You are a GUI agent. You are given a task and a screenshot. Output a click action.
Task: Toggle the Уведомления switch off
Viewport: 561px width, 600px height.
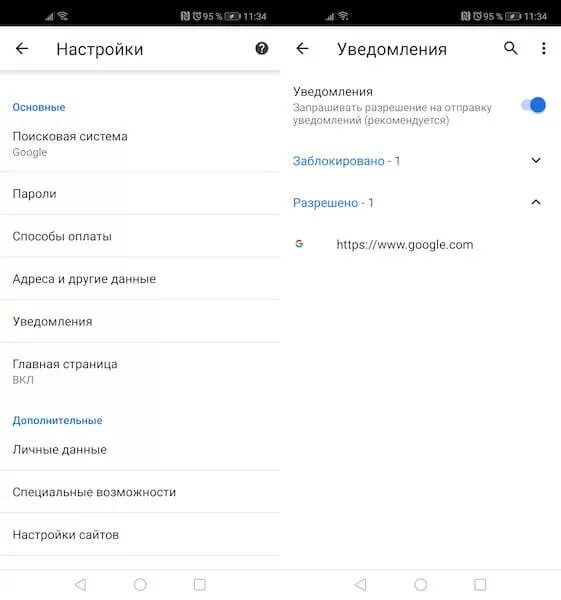tap(534, 105)
